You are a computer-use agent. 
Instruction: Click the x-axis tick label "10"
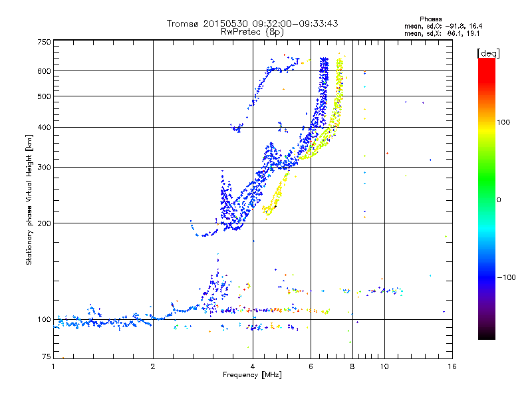click(384, 366)
